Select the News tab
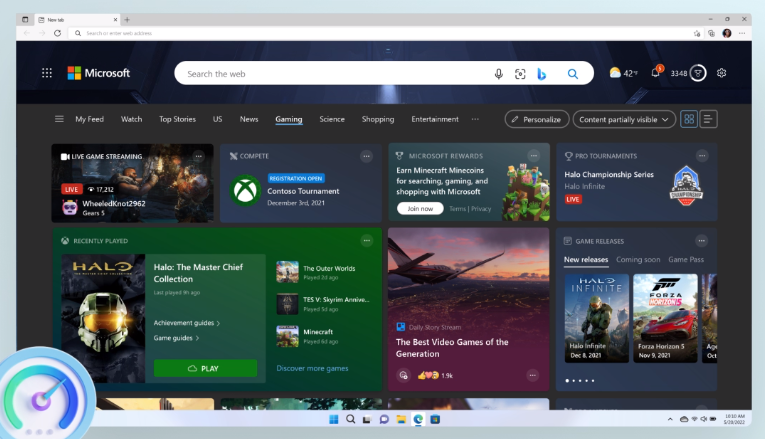The width and height of the screenshot is (765, 439). click(x=249, y=119)
